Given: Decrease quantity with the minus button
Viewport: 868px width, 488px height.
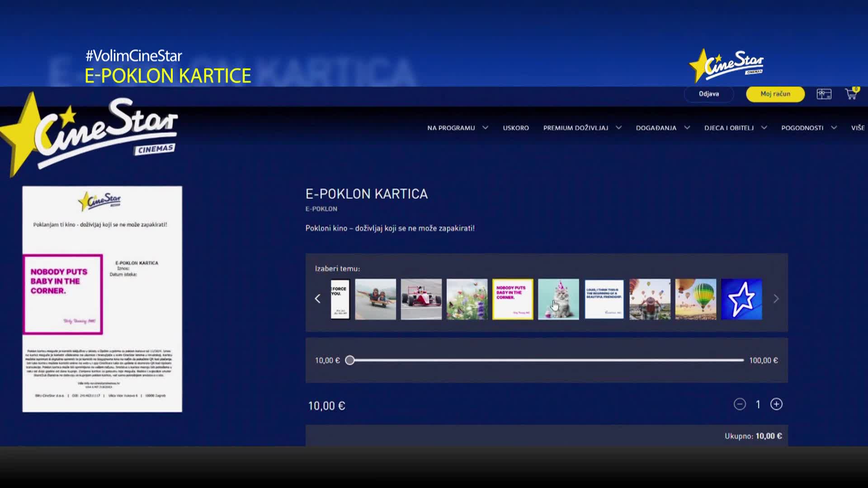Looking at the screenshot, I should [x=740, y=404].
